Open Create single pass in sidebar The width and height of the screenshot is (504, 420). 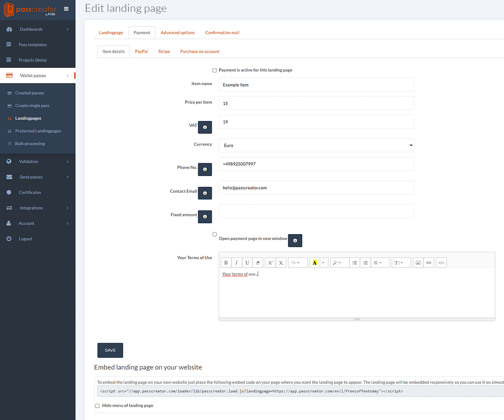[x=32, y=105]
